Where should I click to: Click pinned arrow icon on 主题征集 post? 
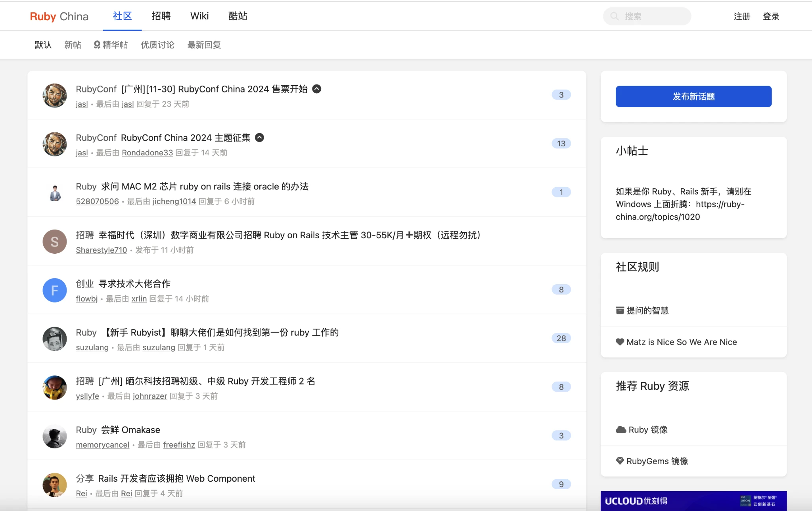[x=259, y=138]
